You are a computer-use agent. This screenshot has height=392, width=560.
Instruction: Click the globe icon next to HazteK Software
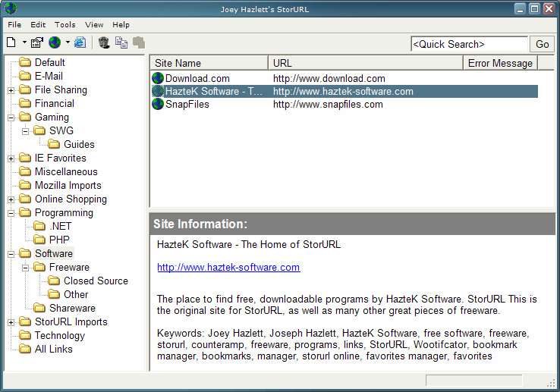(x=158, y=92)
